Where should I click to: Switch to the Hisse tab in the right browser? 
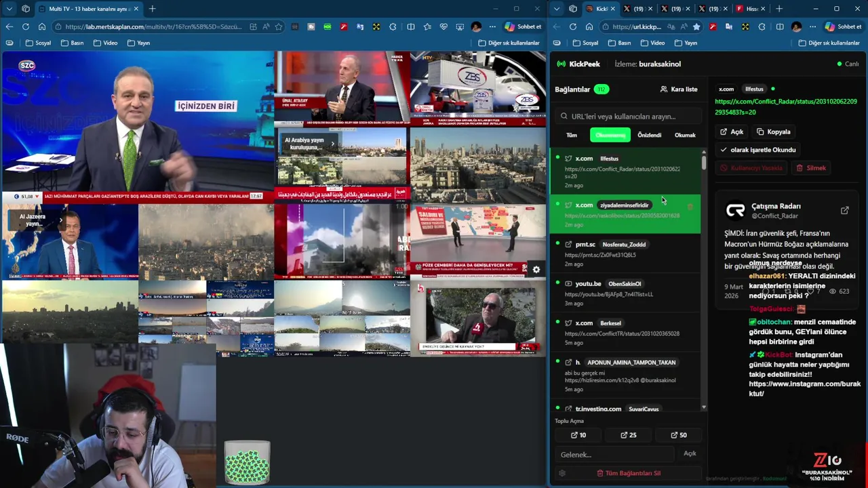[750, 9]
